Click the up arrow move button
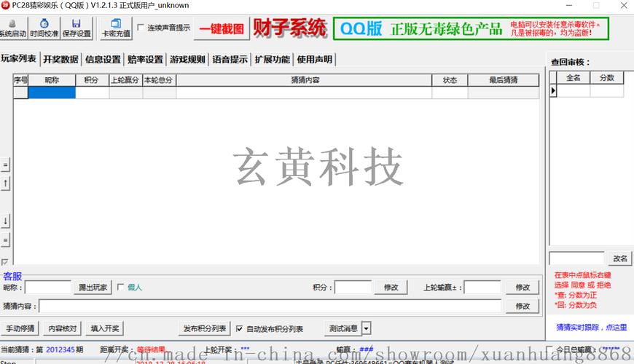Viewport: 634px width, 364px height. (5, 183)
